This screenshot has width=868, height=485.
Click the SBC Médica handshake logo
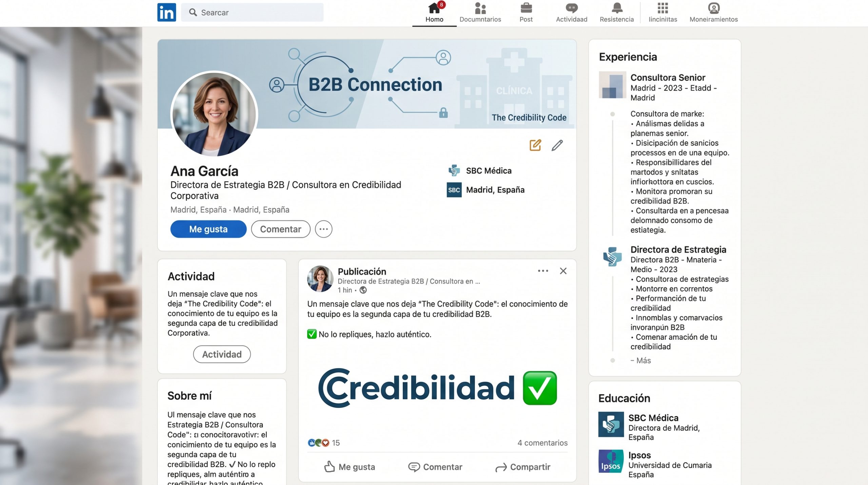454,170
